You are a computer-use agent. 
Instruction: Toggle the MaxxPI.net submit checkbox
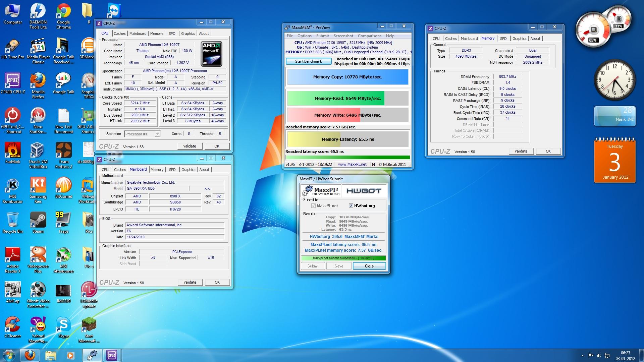tap(313, 206)
